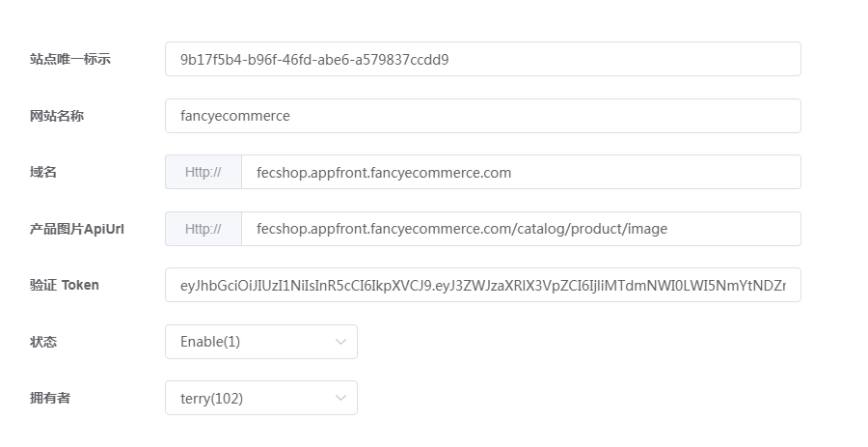Focus the 验证 Token input field

point(483,285)
